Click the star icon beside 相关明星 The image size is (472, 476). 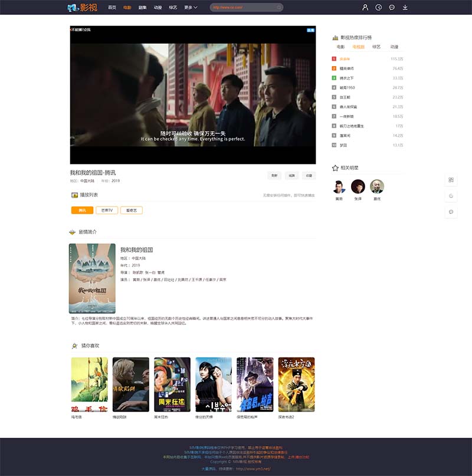[x=335, y=168]
